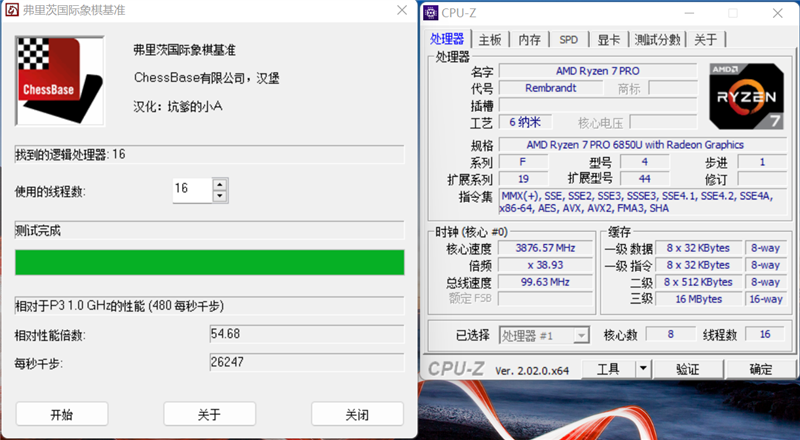Click the CPU-Z version text Ver. 2.02.0.x64
Screen dimensions: 800x440
point(532,371)
